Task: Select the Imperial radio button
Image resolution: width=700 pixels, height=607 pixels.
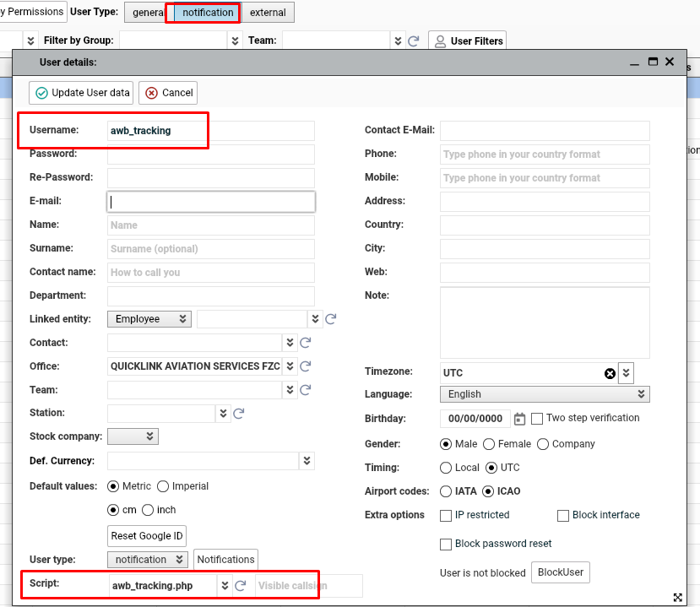Action: (x=163, y=486)
